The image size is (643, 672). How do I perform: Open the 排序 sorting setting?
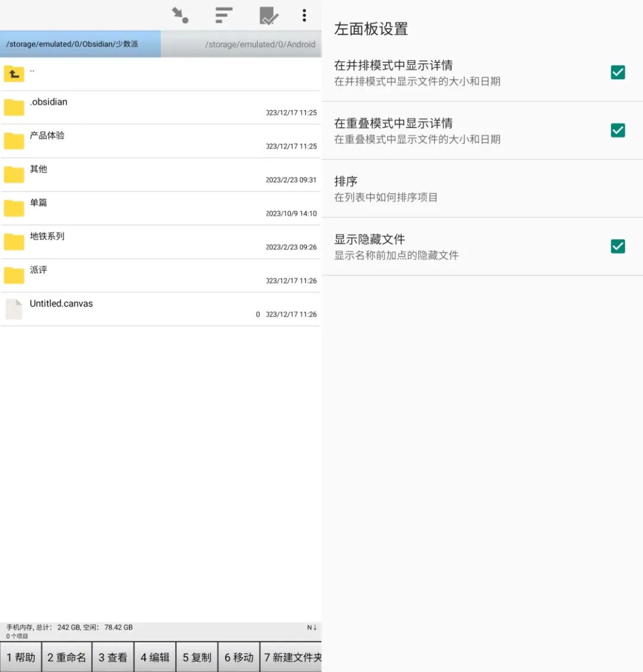tap(482, 189)
